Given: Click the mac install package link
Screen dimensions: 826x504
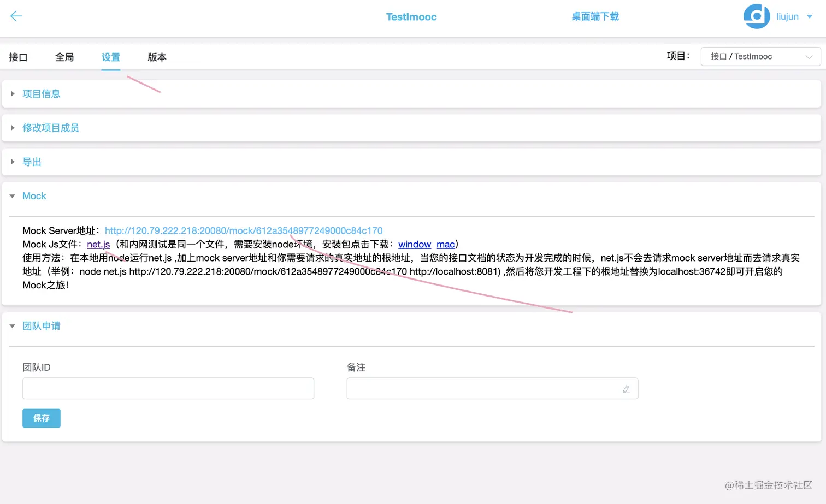Looking at the screenshot, I should pos(446,244).
